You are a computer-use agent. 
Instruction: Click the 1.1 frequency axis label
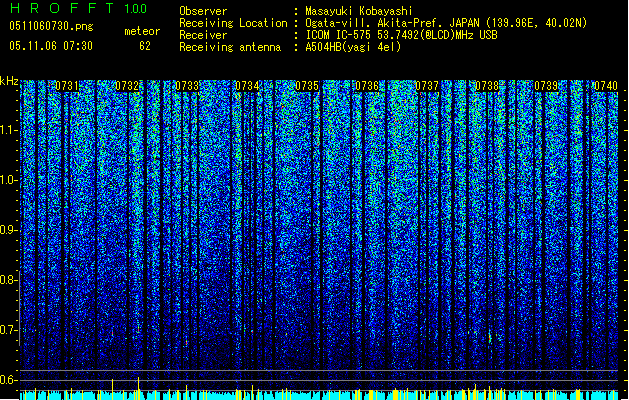8,130
